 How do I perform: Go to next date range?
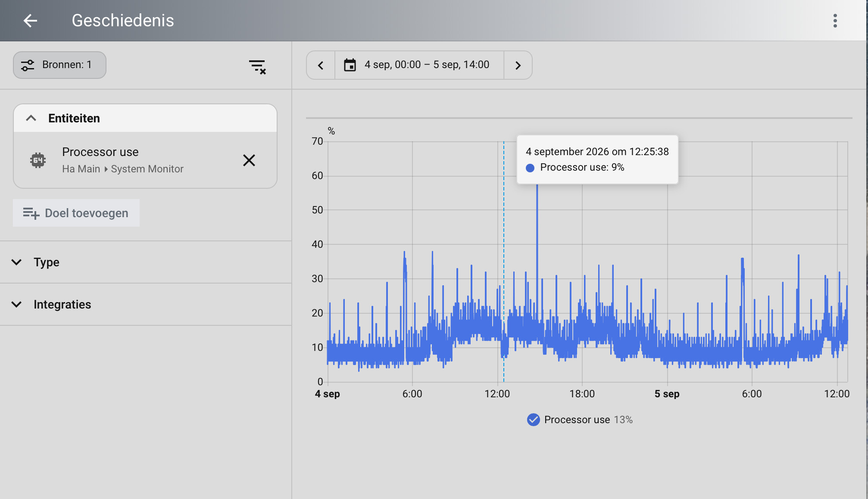518,65
